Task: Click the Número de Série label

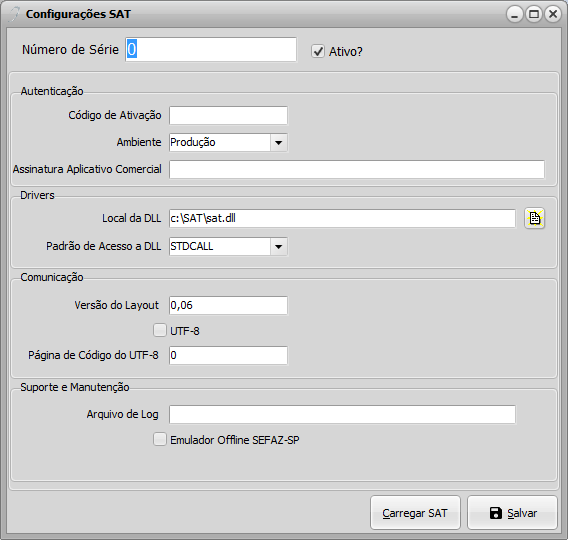Action: (70, 50)
